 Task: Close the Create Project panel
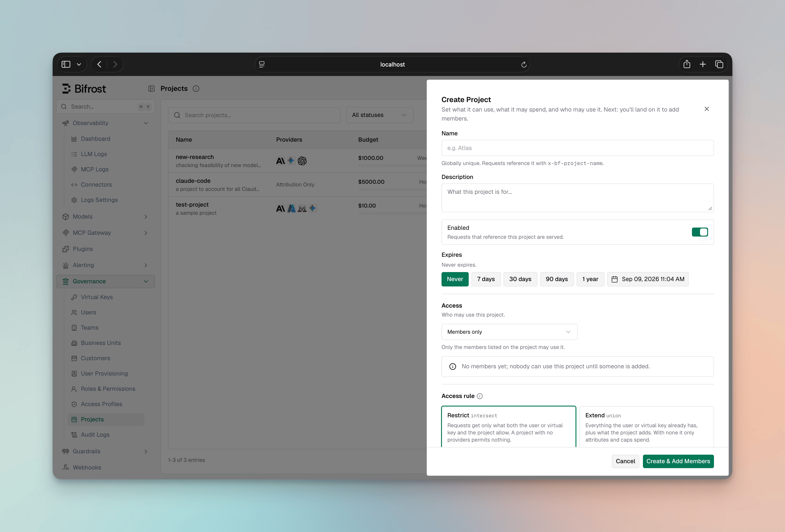pyautogui.click(x=707, y=109)
